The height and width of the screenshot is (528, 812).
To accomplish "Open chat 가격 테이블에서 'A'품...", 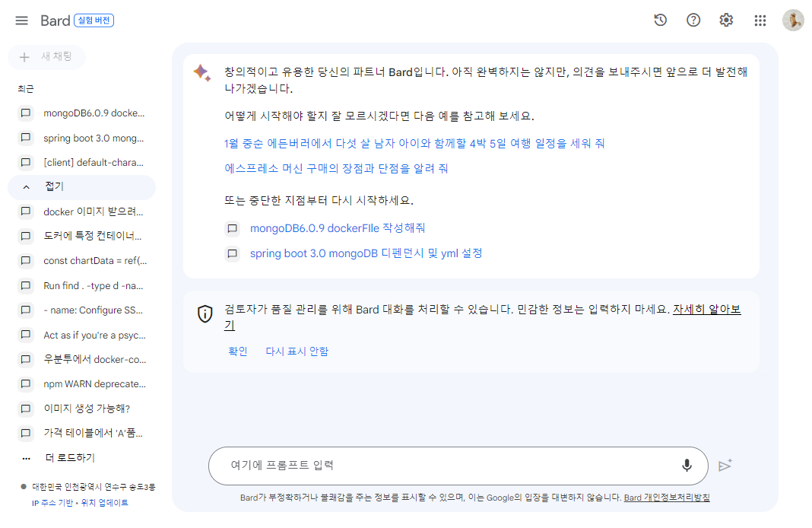I will pos(82,433).
